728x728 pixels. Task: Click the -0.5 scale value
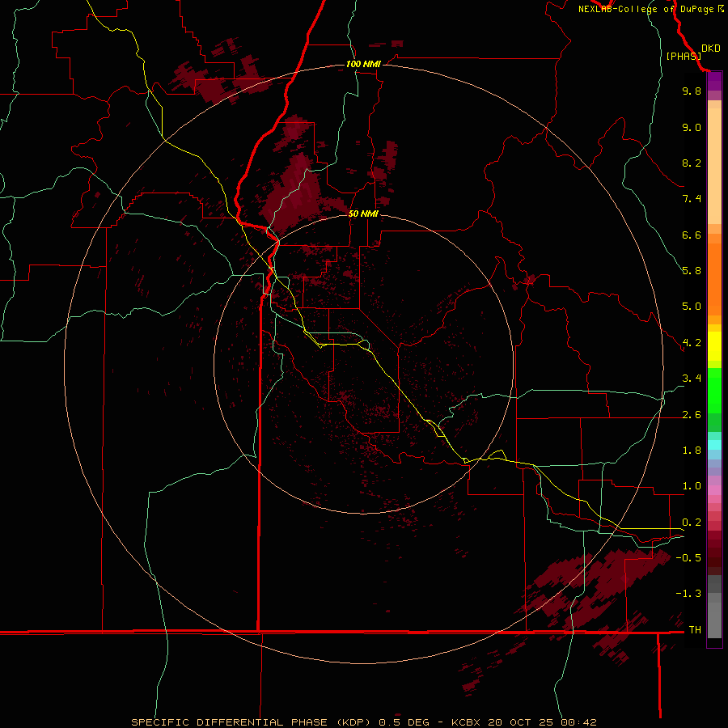point(688,558)
